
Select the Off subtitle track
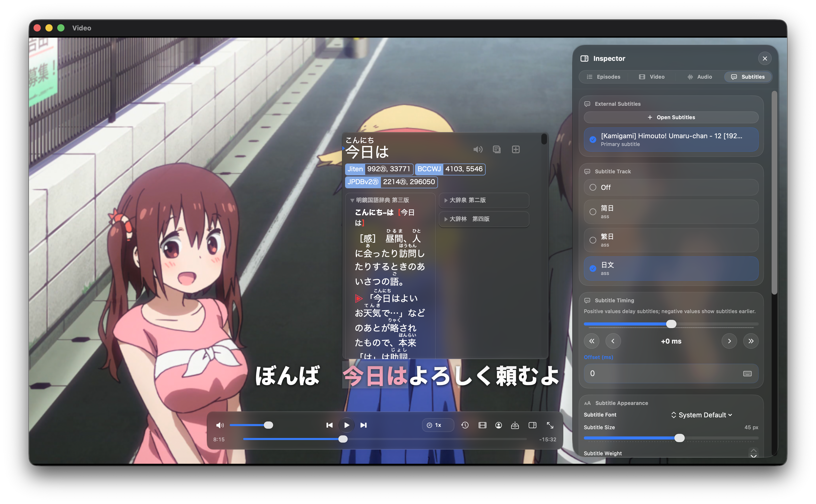671,187
